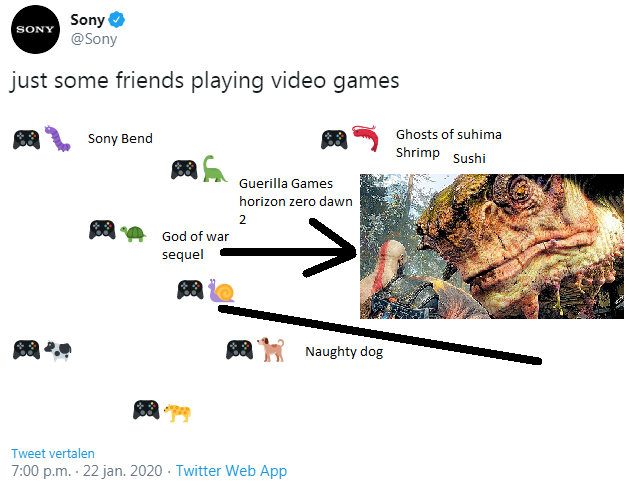The image size is (633, 486).
Task: Open the Tweet vertalen link
Action: (x=53, y=453)
